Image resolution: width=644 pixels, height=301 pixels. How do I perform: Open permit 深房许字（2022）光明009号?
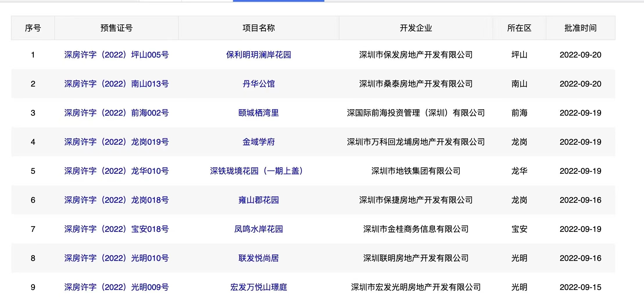click(116, 287)
